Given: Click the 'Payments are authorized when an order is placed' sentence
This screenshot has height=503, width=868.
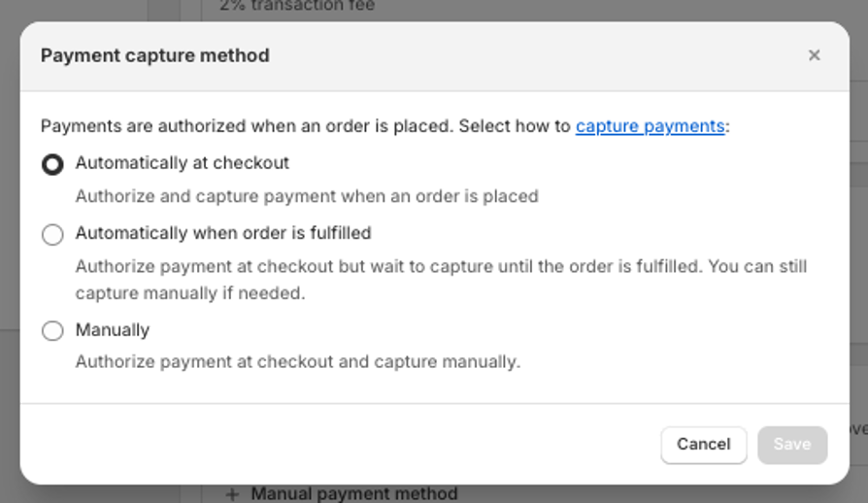Looking at the screenshot, I should pos(247,126).
